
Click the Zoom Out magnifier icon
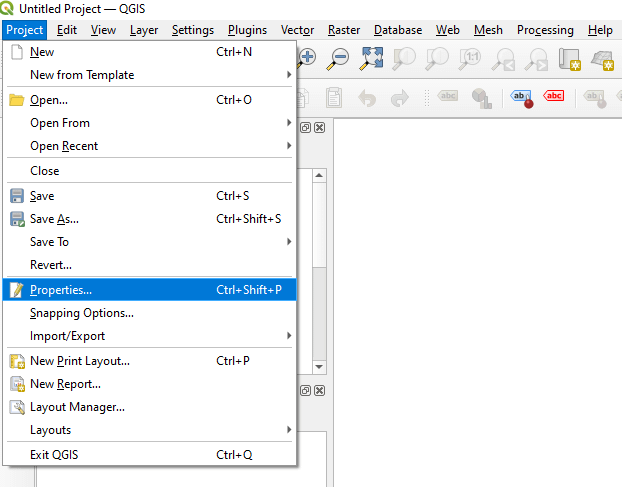click(x=339, y=58)
